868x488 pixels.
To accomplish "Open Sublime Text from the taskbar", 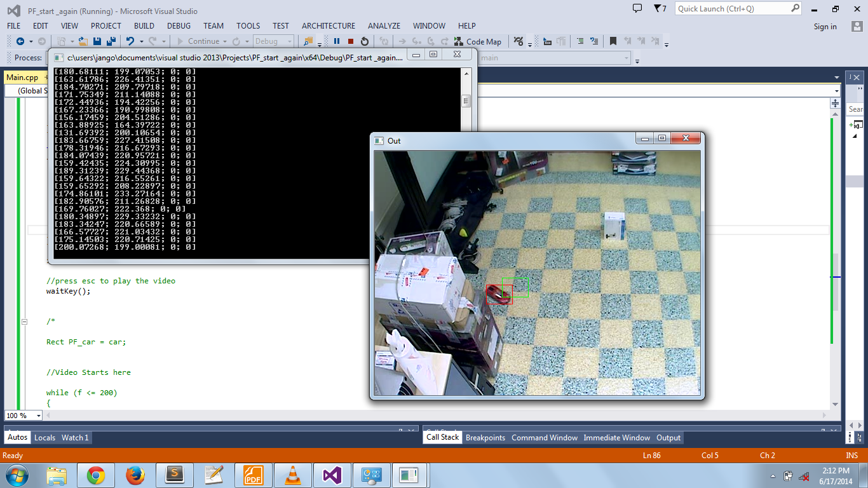I will [x=175, y=475].
